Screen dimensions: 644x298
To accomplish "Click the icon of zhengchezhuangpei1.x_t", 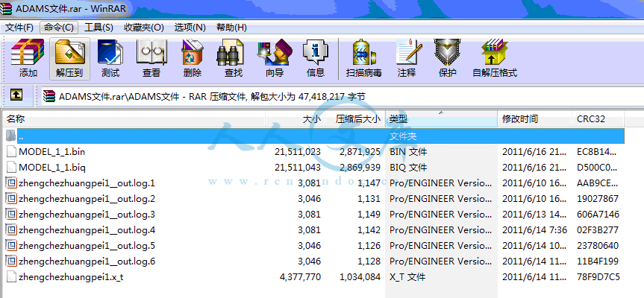I will point(12,276).
